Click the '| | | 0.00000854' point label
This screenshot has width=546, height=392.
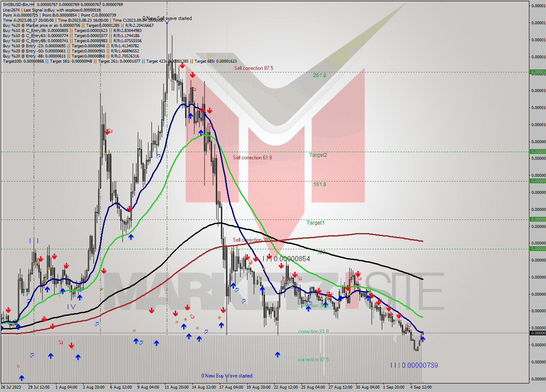pos(286,259)
